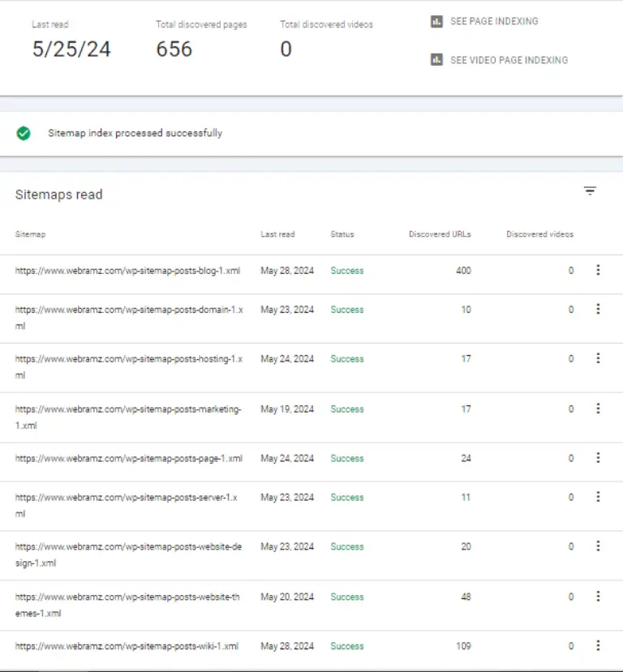623x672 pixels.
Task: Click the 5/25/24 last read value
Action: pyautogui.click(x=71, y=49)
